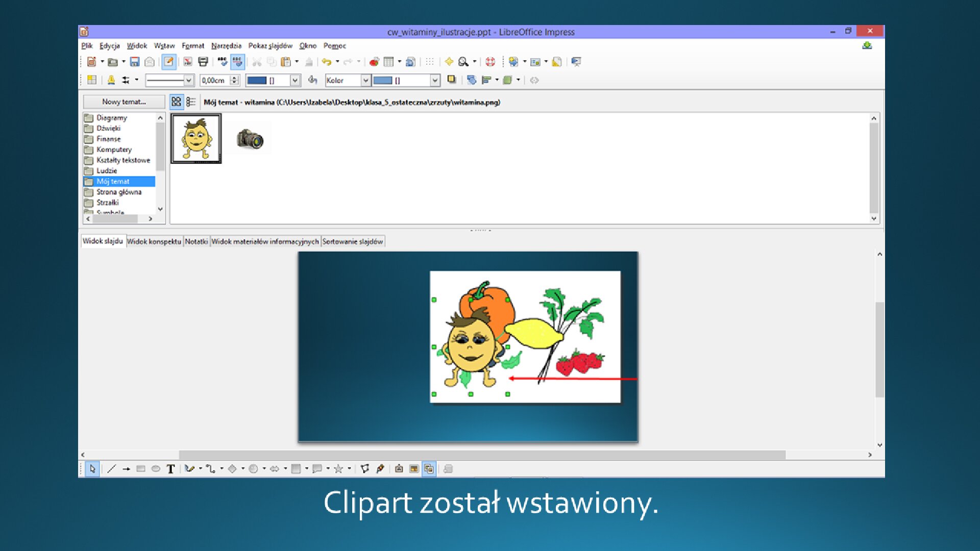Expand the Kolor fill type combo box
The width and height of the screenshot is (980, 551).
click(366, 80)
